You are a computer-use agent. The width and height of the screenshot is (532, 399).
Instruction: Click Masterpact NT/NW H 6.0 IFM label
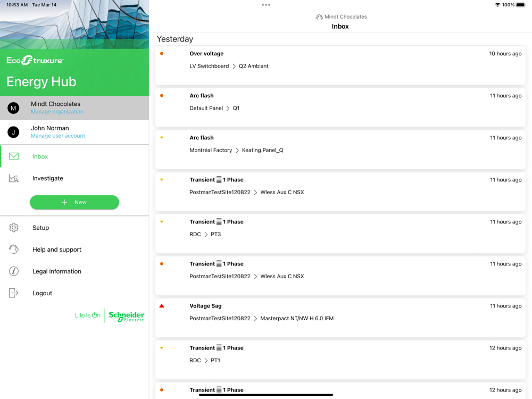click(297, 319)
